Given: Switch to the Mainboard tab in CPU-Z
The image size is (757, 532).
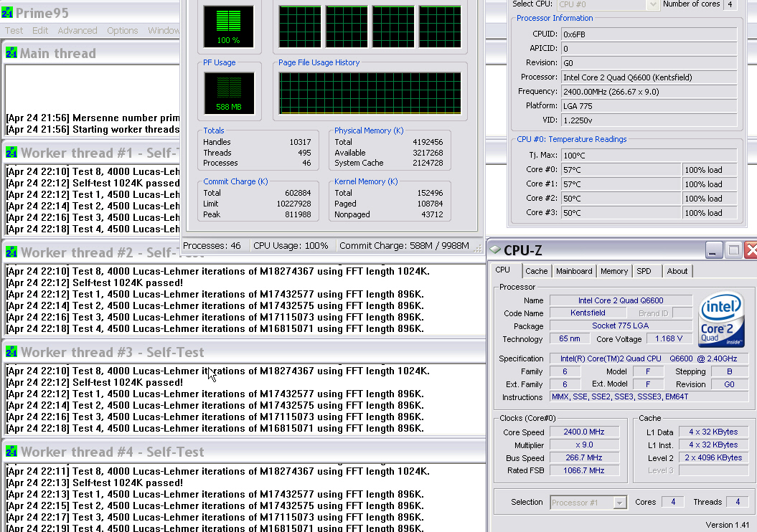Looking at the screenshot, I should (x=574, y=271).
